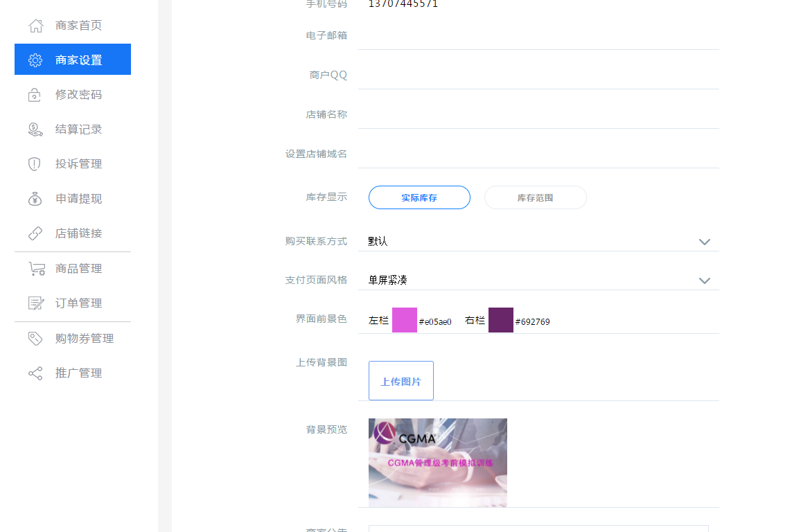Open the 单屏紧凑 style selector
Viewport: 801px width, 532px height.
(x=538, y=280)
